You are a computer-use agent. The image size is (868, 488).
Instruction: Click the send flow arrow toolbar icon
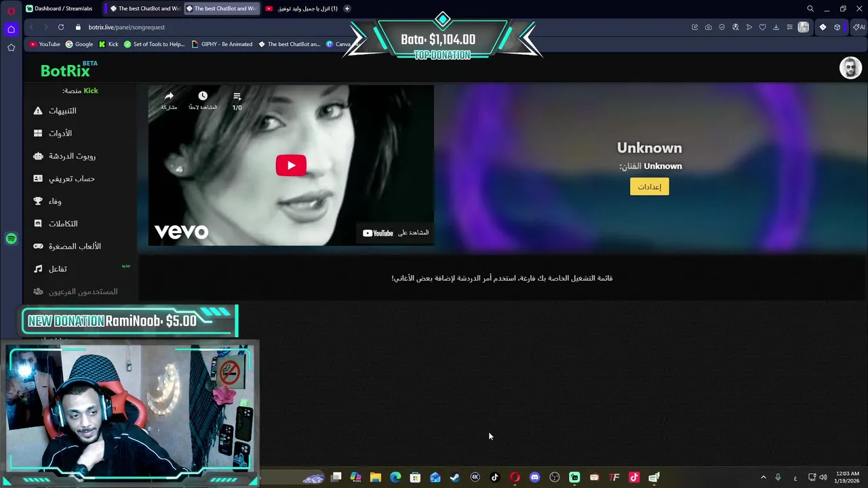pos(749,27)
